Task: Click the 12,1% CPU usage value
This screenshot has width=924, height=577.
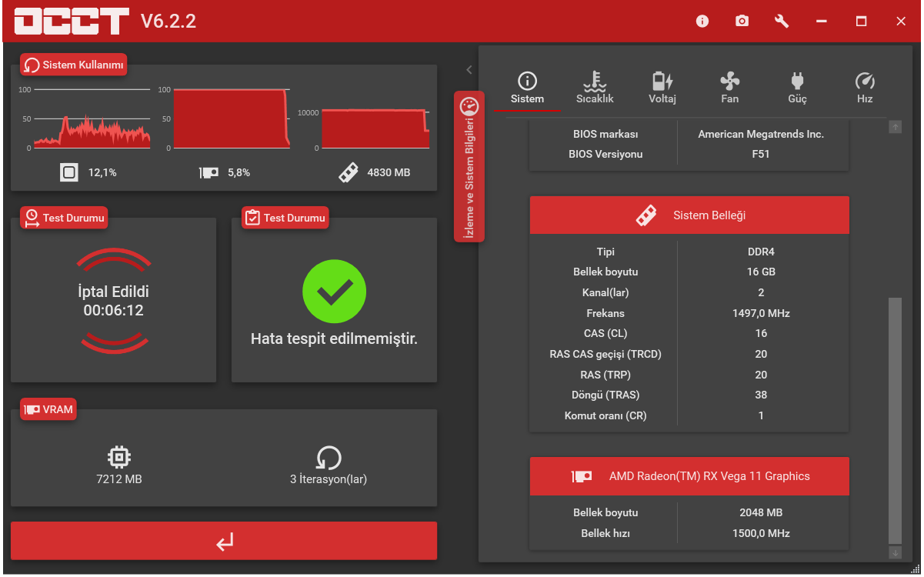Action: pos(102,172)
